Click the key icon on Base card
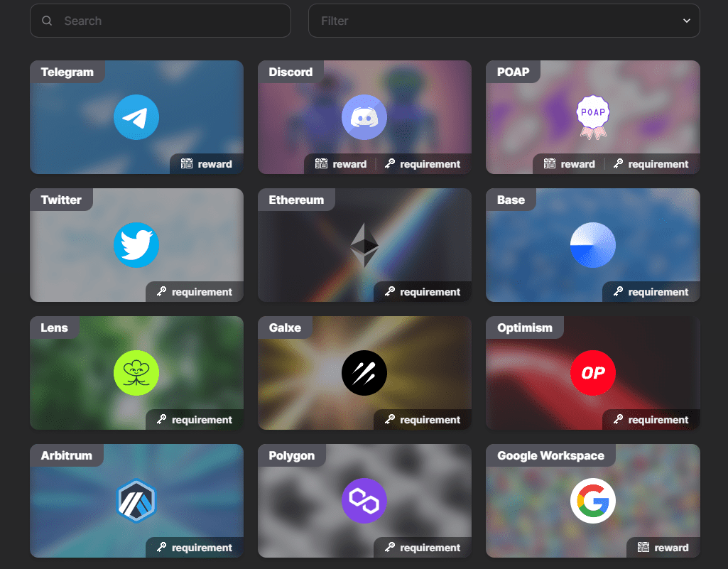This screenshot has width=728, height=569. tap(618, 291)
